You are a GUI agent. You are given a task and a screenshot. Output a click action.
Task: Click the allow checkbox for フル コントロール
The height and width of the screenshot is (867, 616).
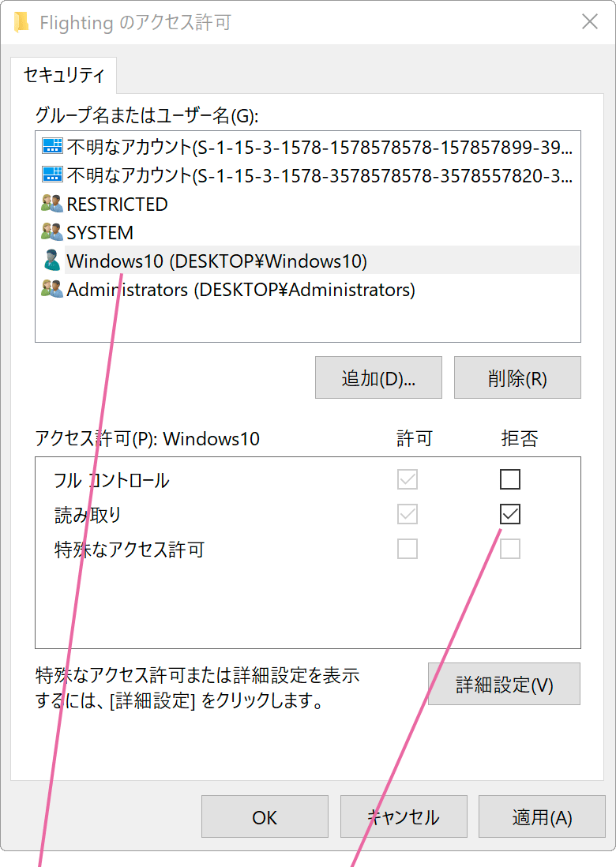click(x=408, y=479)
